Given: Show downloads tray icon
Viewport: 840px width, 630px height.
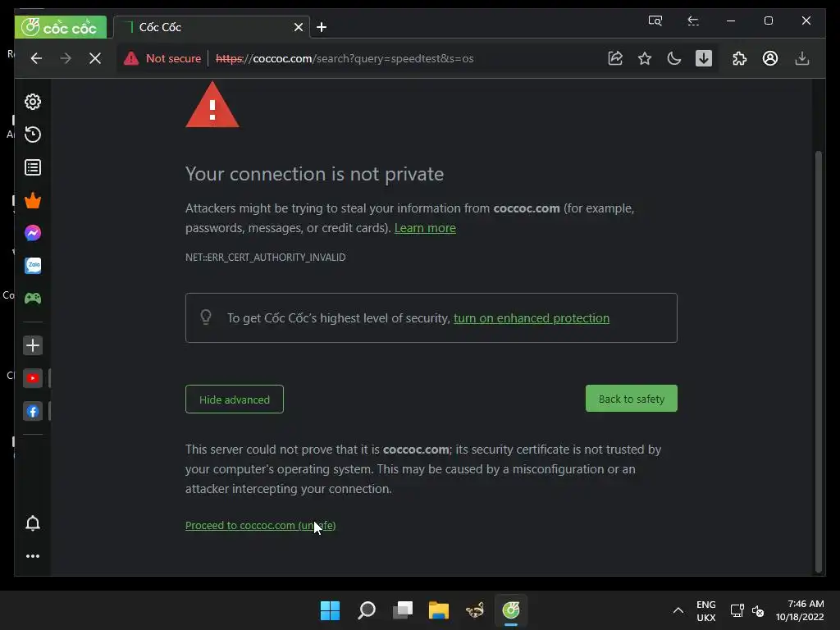Looking at the screenshot, I should click(x=801, y=58).
